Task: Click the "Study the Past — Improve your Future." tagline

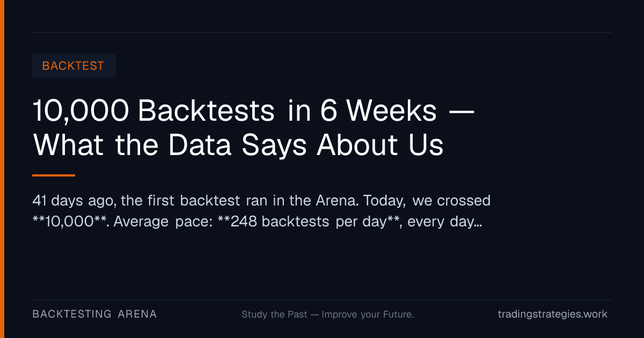Action: [x=327, y=314]
